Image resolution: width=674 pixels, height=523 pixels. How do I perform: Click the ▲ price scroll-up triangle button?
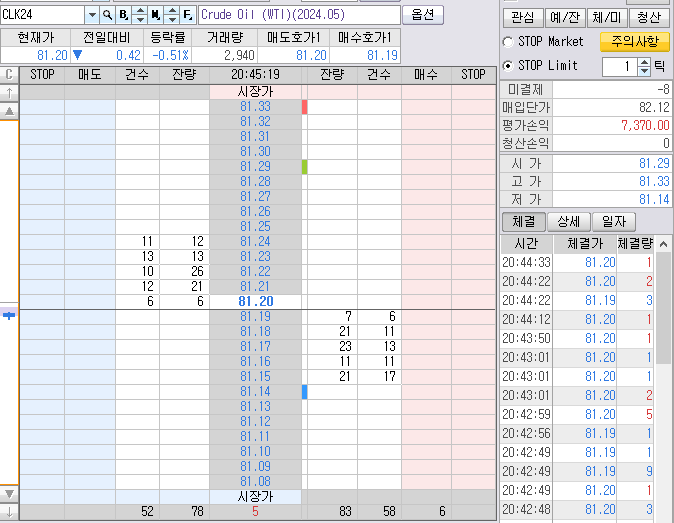click(9, 111)
